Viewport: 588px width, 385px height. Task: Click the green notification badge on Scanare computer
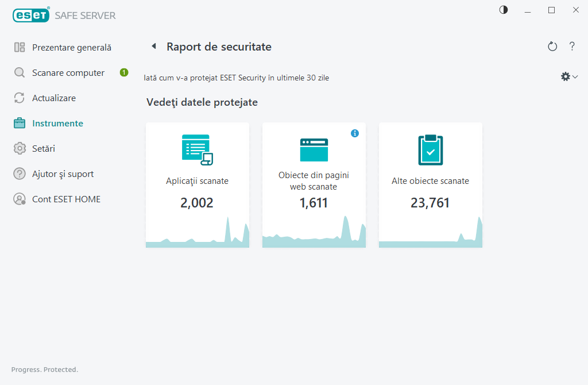pos(123,72)
